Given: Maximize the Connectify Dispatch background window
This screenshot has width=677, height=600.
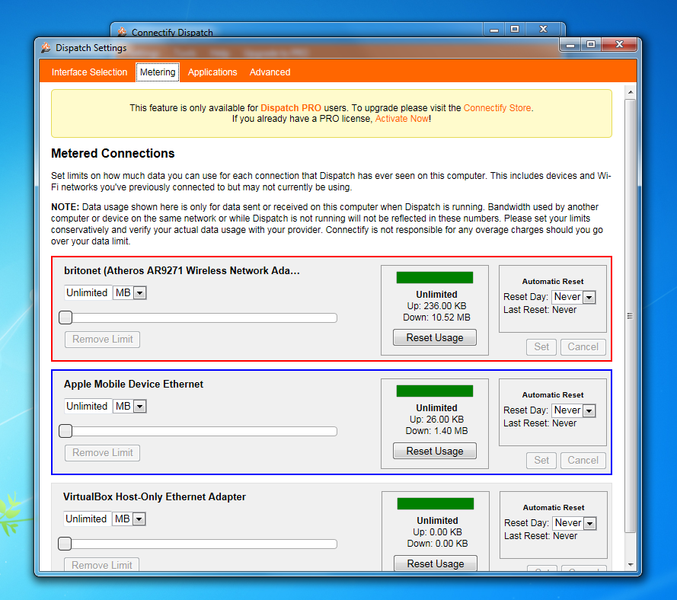Looking at the screenshot, I should tap(515, 29).
